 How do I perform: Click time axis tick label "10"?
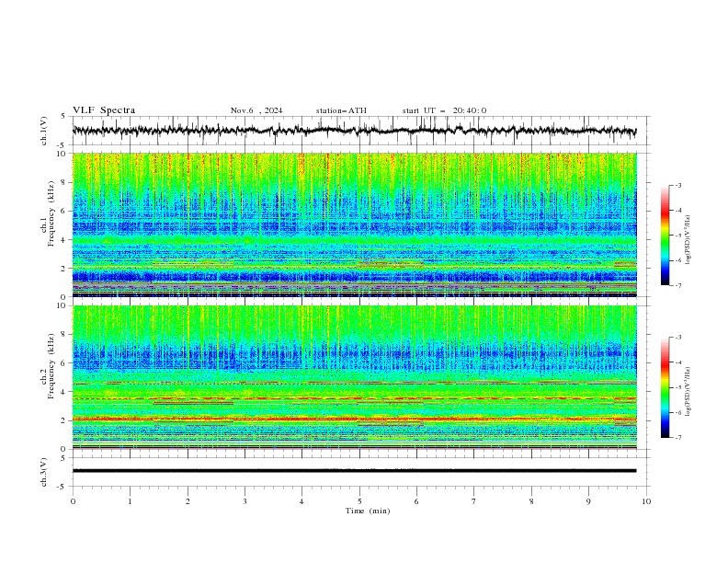[x=646, y=501]
